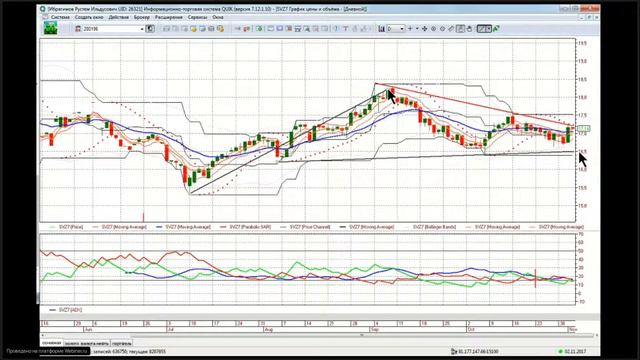
Task: Toggle the boxed framed icon before hand tool
Action: [460, 29]
